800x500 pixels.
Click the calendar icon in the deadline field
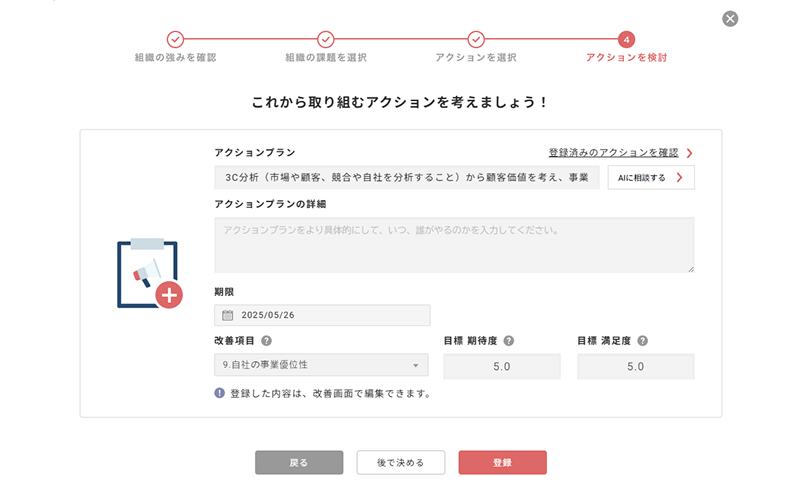click(228, 315)
